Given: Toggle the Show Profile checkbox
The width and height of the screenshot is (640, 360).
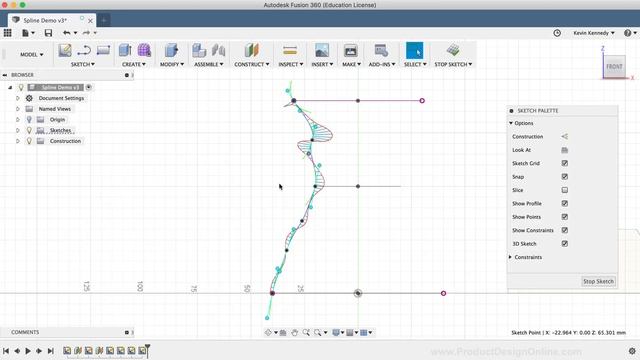Looking at the screenshot, I should tap(565, 203).
